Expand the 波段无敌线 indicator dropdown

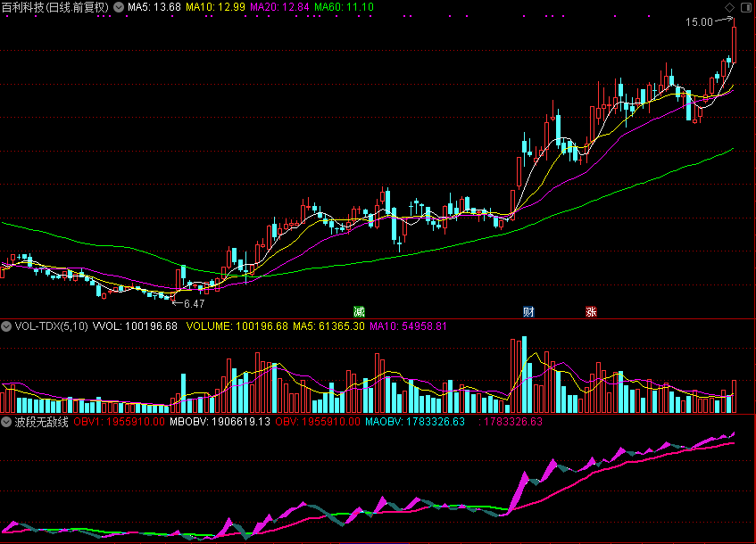click(x=6, y=422)
